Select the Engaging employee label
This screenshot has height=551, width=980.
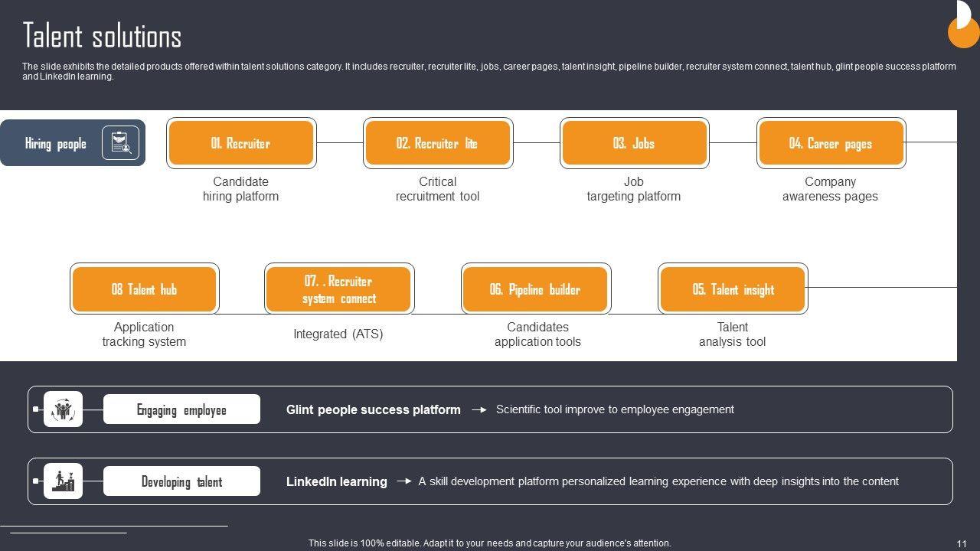pos(181,409)
